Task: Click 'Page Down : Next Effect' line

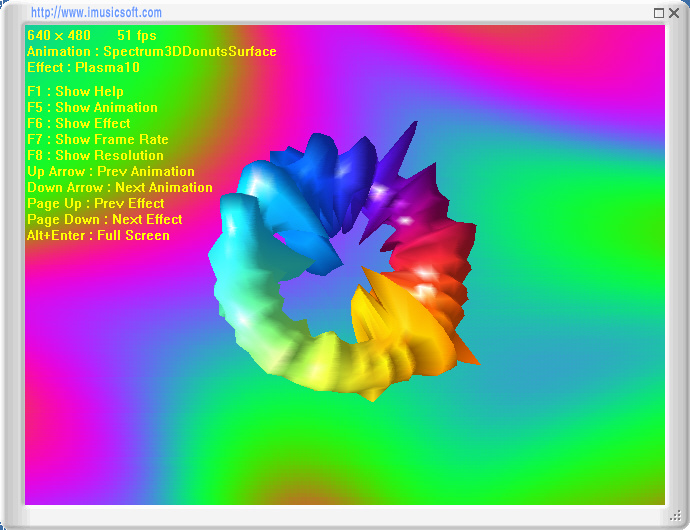Action: (105, 219)
